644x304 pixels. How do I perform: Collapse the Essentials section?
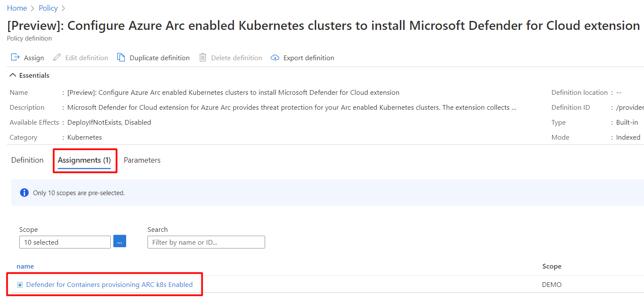pos(13,75)
